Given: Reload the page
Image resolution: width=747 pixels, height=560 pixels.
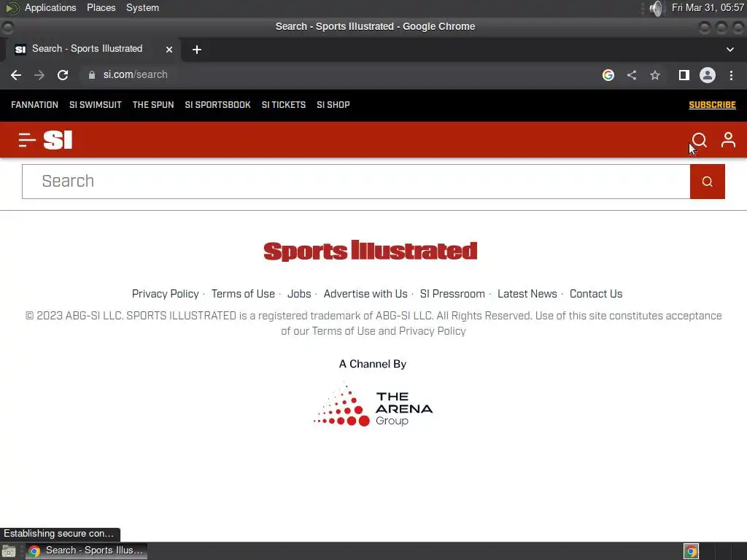Looking at the screenshot, I should click(63, 75).
